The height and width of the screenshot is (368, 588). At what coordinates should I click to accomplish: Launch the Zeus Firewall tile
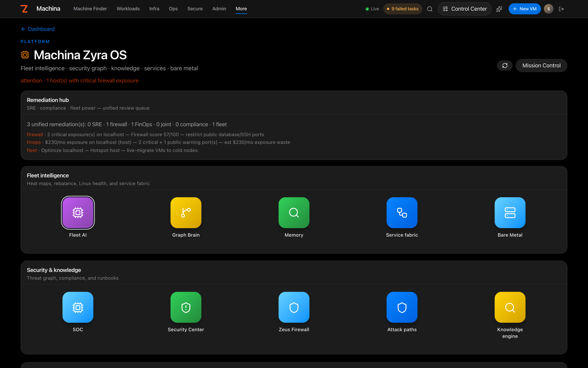pyautogui.click(x=294, y=307)
